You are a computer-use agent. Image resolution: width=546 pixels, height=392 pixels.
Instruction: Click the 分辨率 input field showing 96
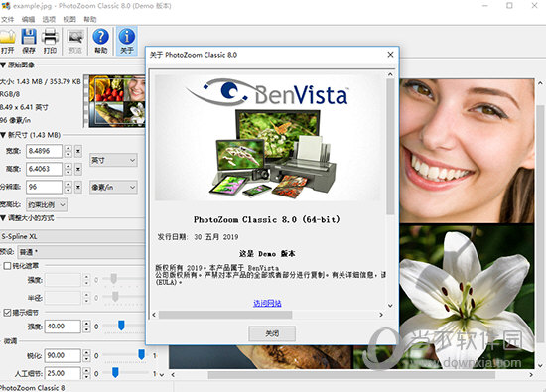pyautogui.click(x=45, y=187)
